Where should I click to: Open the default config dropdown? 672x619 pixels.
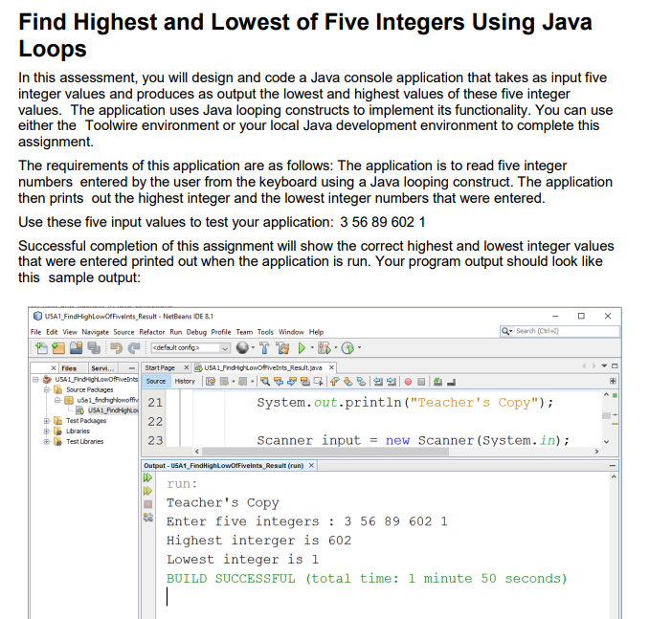[190, 348]
